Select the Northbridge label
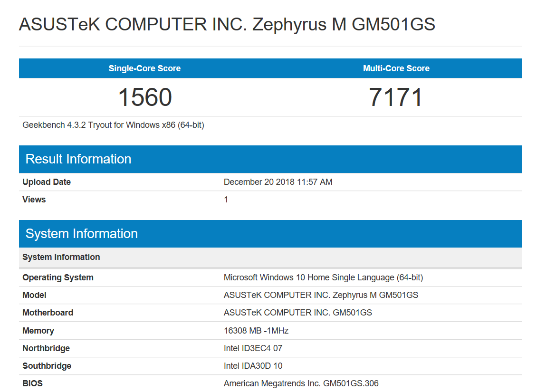Viewport: 546px width, 392px height. tap(46, 348)
